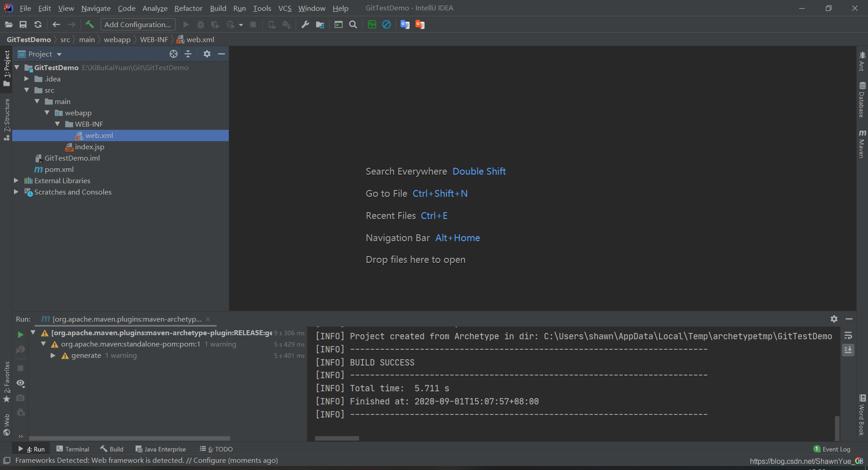This screenshot has width=868, height=470.
Task: Open Settings via the wrench icon
Action: [x=305, y=24]
